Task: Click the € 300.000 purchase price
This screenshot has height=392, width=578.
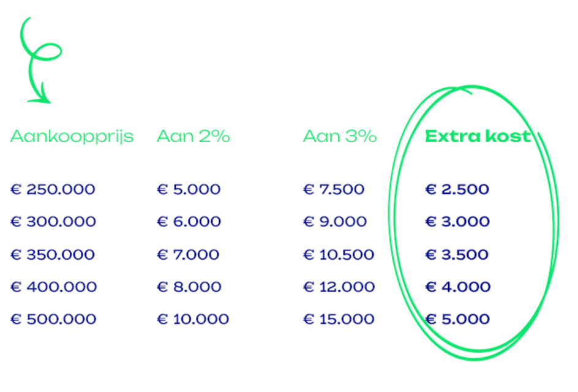Action: click(53, 221)
